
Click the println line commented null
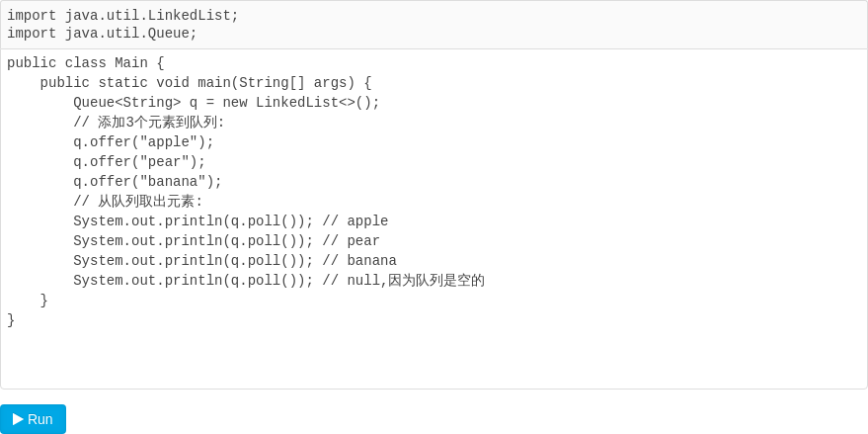click(279, 281)
